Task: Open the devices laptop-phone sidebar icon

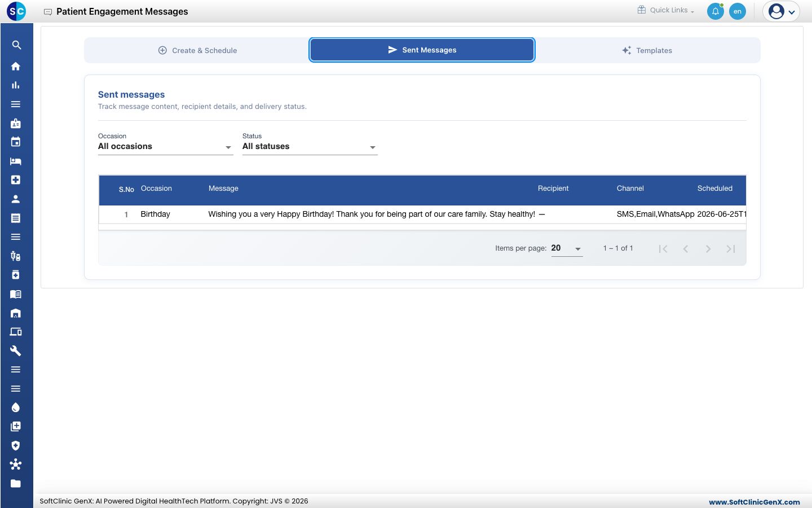Action: tap(16, 332)
